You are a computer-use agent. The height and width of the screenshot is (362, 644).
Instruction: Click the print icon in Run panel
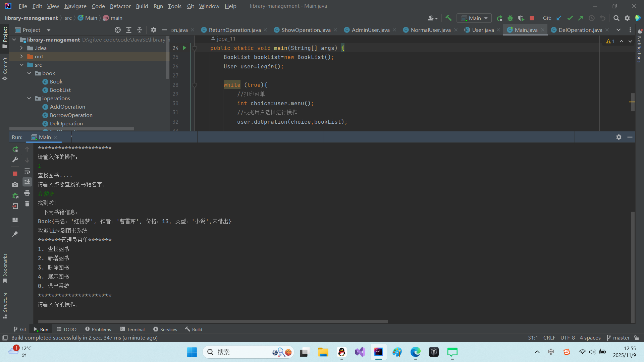27,193
